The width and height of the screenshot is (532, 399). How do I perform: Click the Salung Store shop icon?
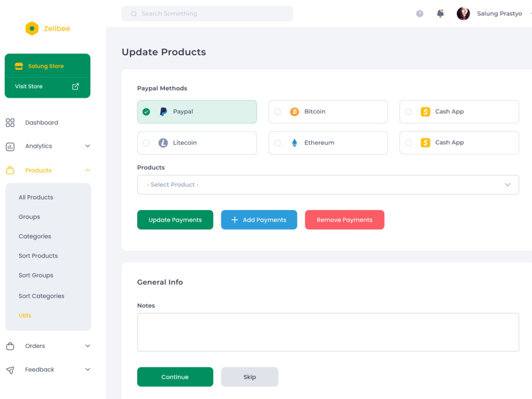pos(19,66)
